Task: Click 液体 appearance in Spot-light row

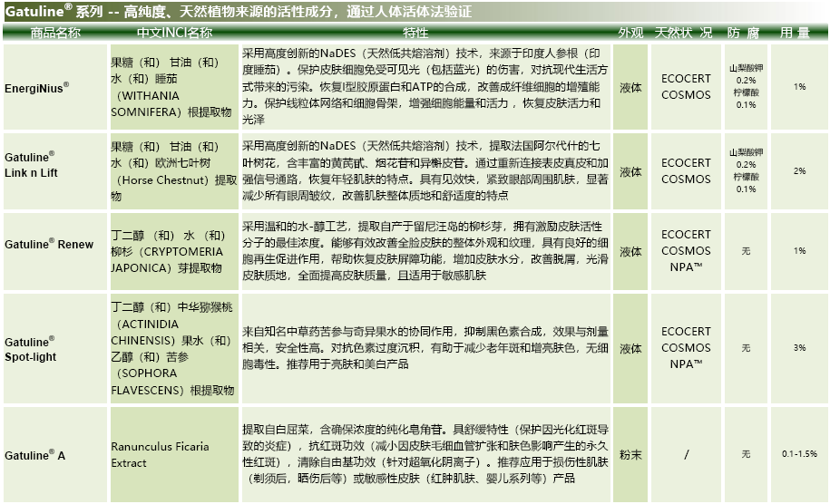Action: [630, 348]
